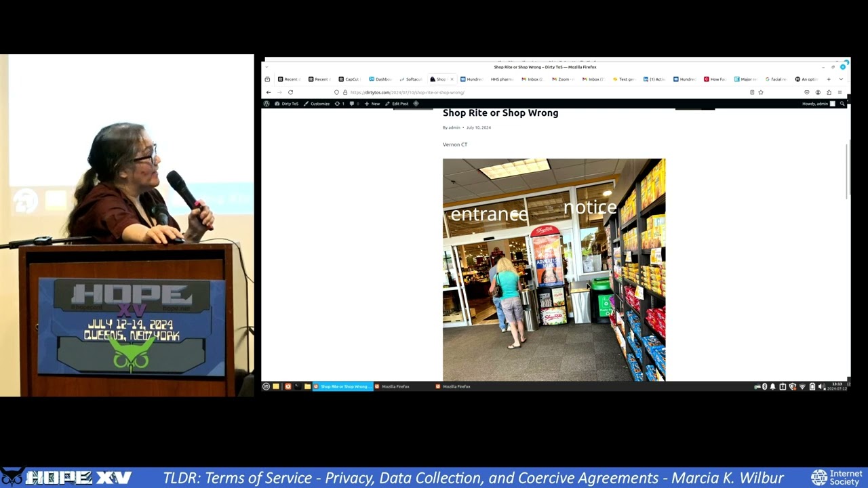Click the shield tracking protection icon
This screenshot has width=868, height=488.
coord(336,92)
